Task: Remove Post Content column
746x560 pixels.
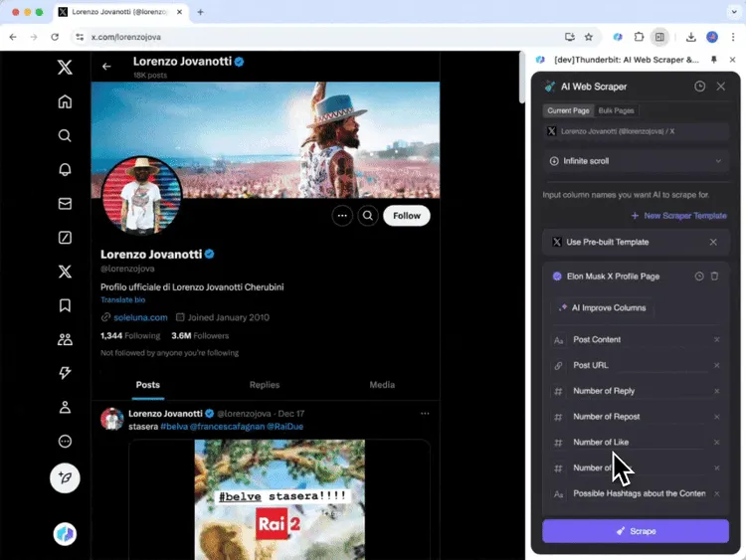Action: point(716,340)
